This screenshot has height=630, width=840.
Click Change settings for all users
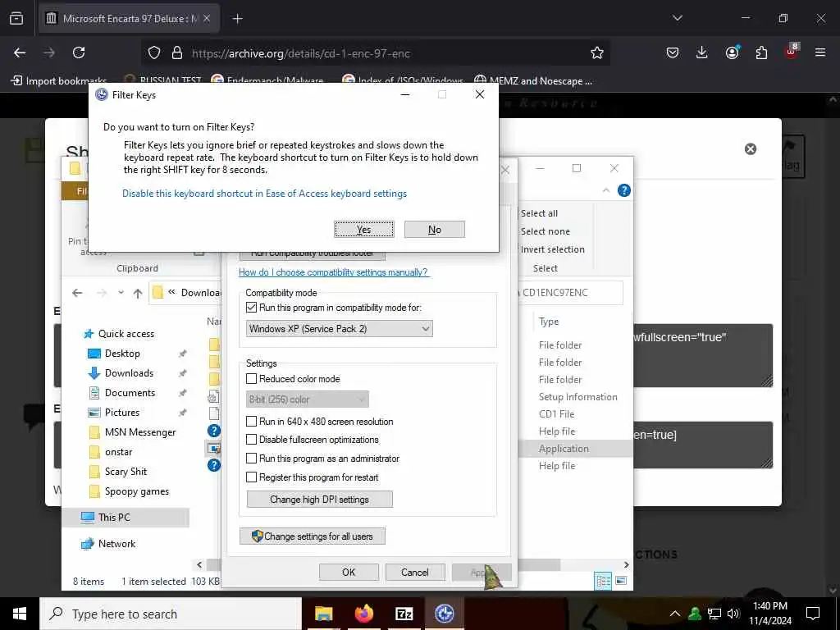coord(313,536)
